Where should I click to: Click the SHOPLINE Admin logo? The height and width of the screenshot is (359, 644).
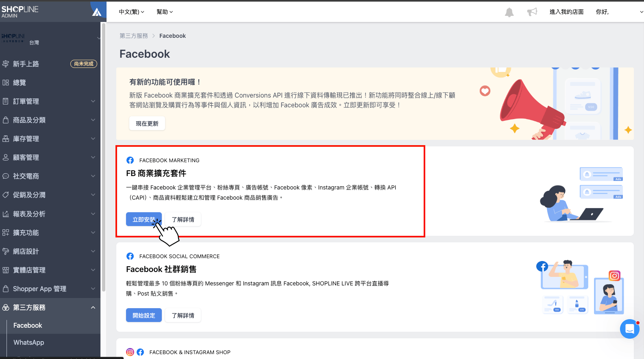point(20,11)
